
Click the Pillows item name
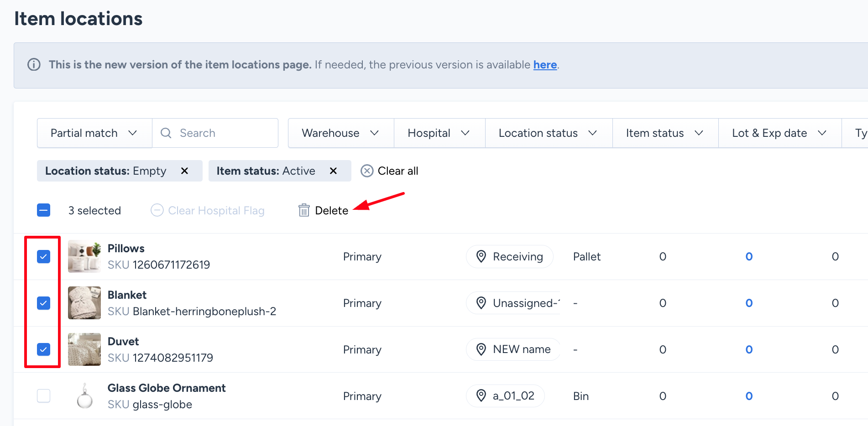click(126, 249)
